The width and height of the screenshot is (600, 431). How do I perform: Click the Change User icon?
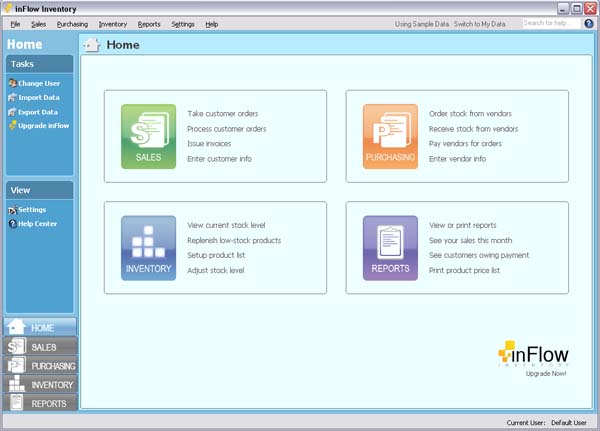(x=12, y=83)
